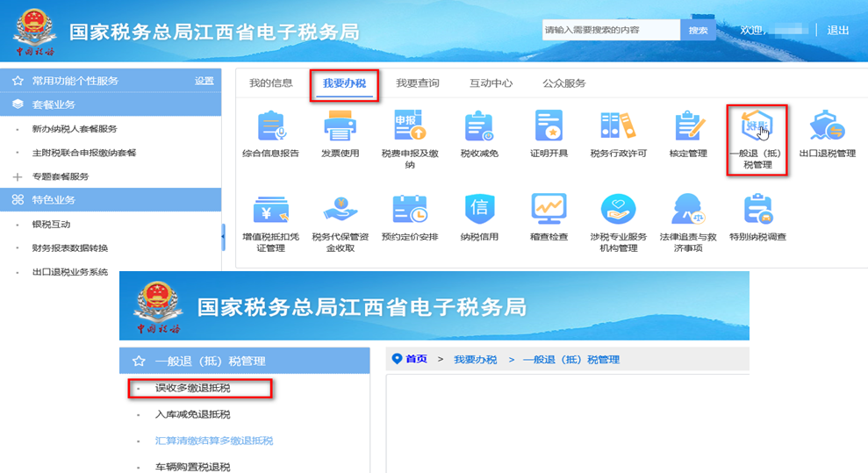Screen dimensions: 868x473
Task: Select the 税收减免 icon
Action: click(479, 128)
